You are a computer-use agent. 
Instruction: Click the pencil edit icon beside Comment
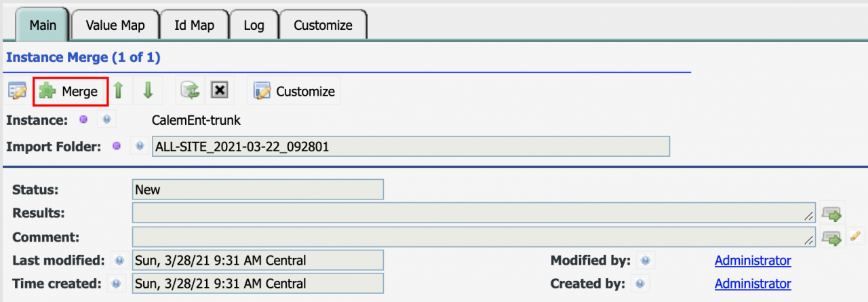click(x=856, y=237)
